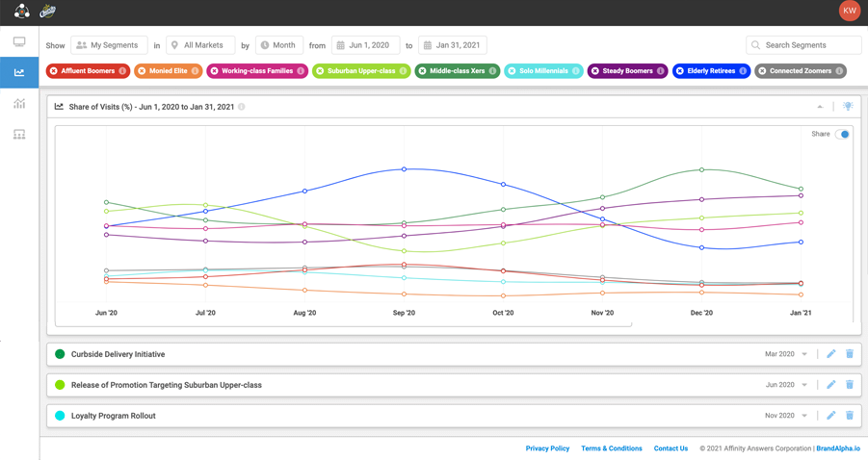Image resolution: width=868 pixels, height=460 pixels.
Task: Click green swatch of Curbside Delivery Initiative
Action: click(x=60, y=354)
